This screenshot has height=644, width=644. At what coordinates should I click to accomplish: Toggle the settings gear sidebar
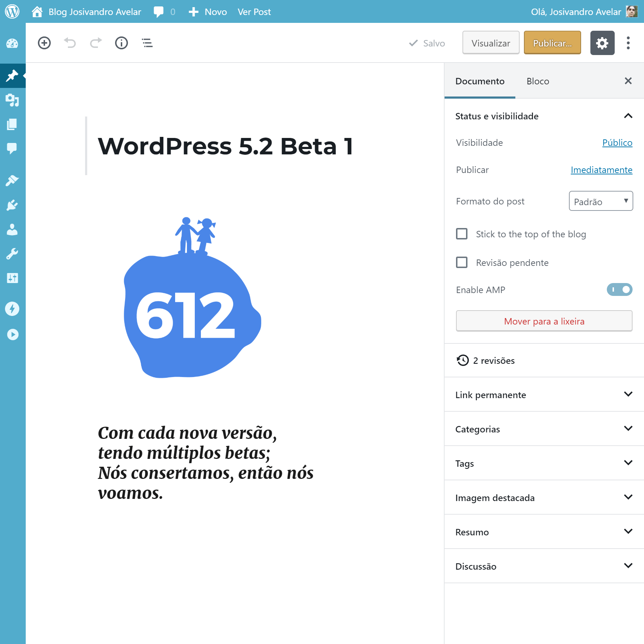tap(602, 43)
